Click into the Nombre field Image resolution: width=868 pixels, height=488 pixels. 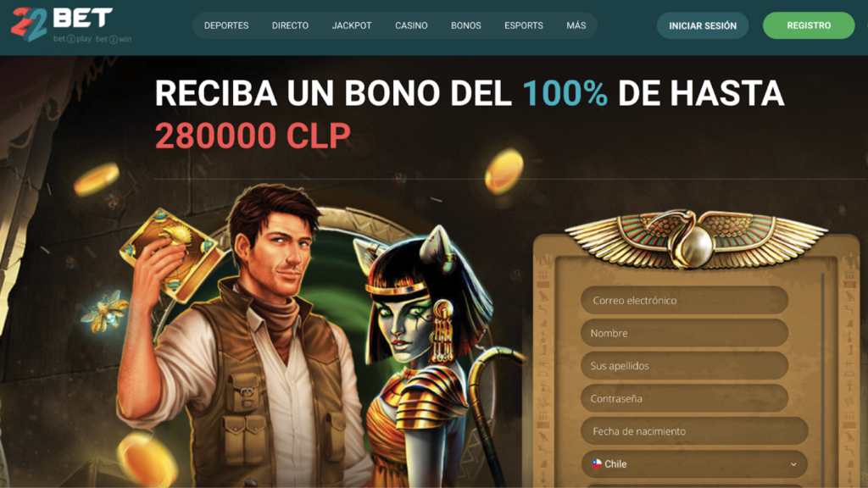pos(684,333)
